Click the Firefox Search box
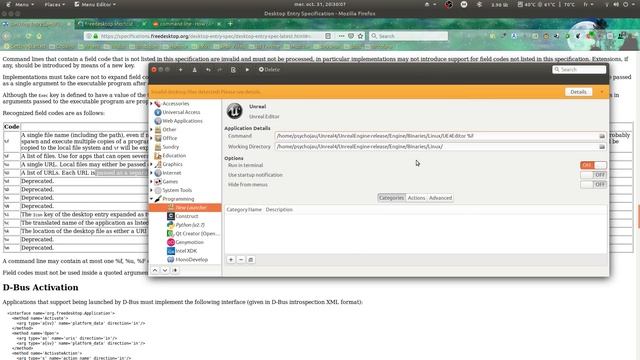 pyautogui.click(x=408, y=36)
